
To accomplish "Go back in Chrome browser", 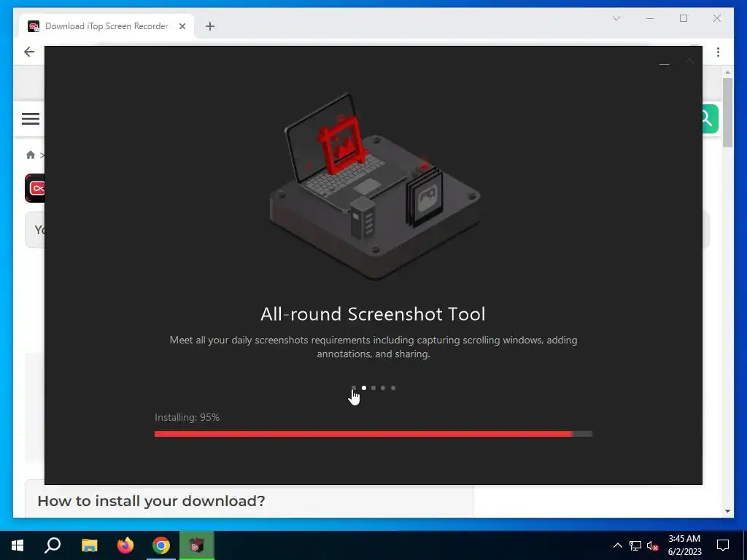I will (29, 52).
